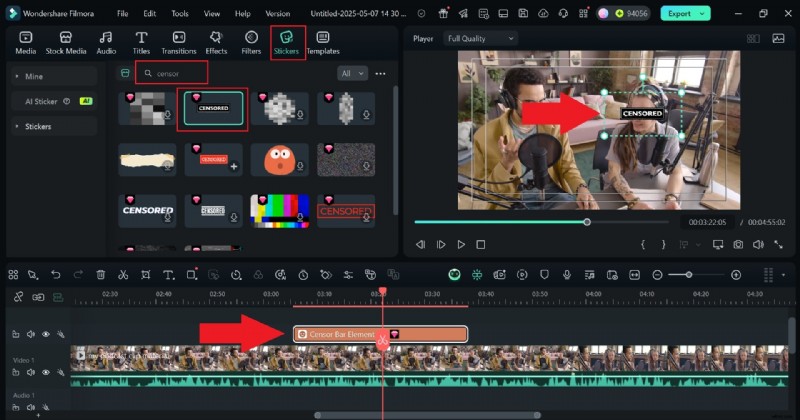Click the Export button
The image size is (800, 420).
tap(679, 14)
